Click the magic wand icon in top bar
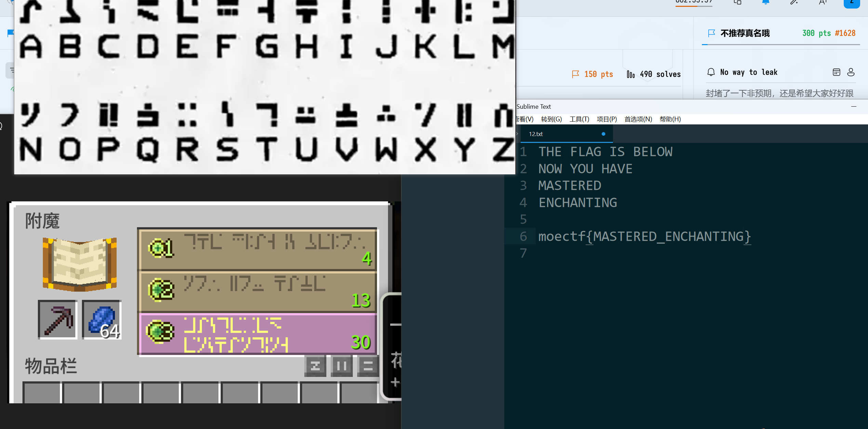 (794, 3)
